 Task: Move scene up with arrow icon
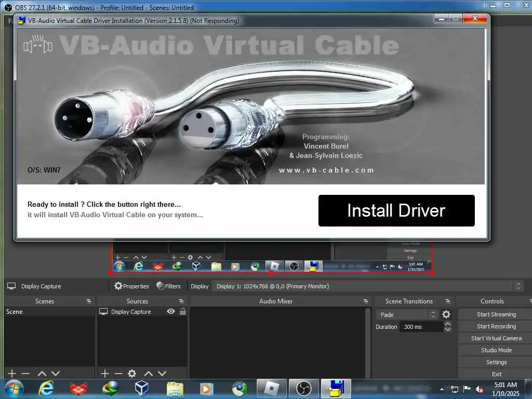pyautogui.click(x=42, y=374)
